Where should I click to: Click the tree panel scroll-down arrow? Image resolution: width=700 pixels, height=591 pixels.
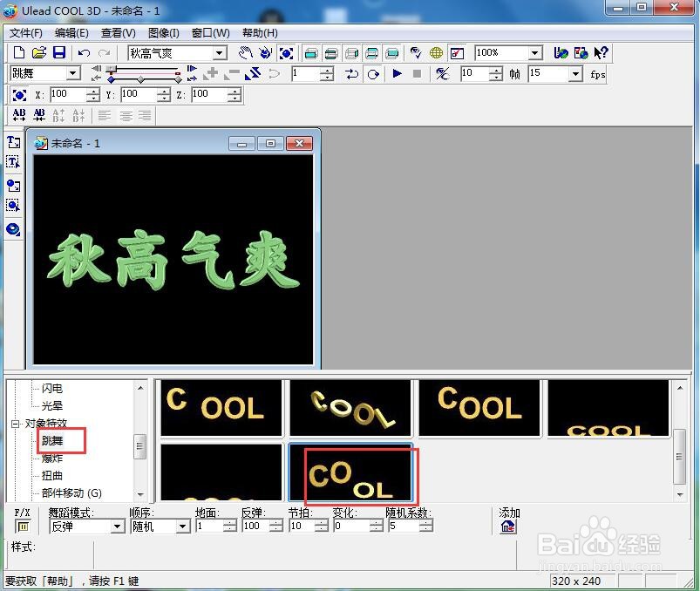tap(140, 494)
